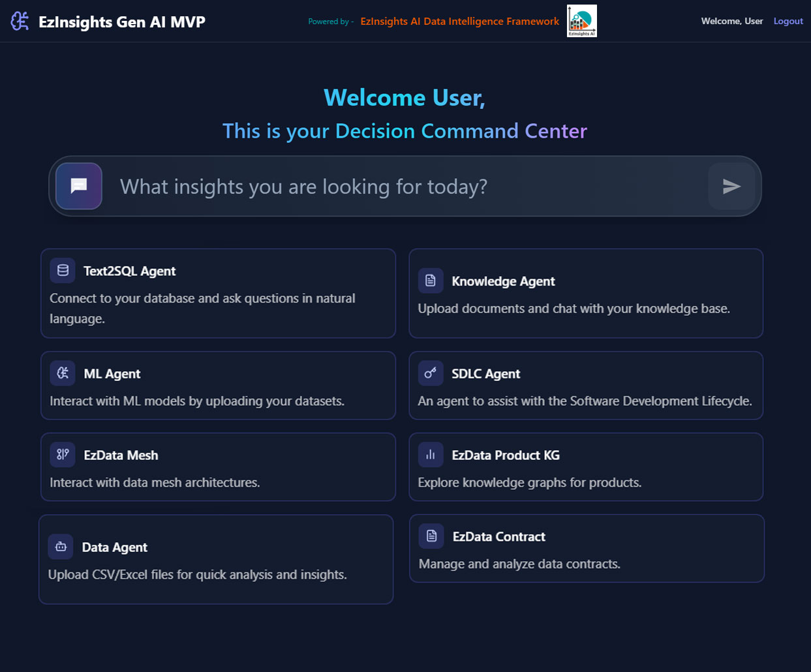Click the EzInsights Gen AI MVP title
Viewport: 811px width, 672px height.
click(x=121, y=22)
